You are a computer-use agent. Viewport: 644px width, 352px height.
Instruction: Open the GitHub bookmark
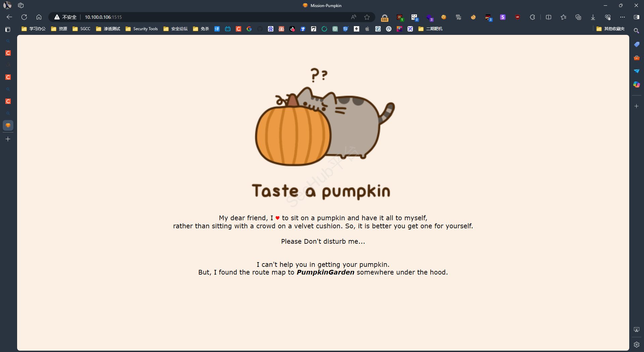point(260,29)
